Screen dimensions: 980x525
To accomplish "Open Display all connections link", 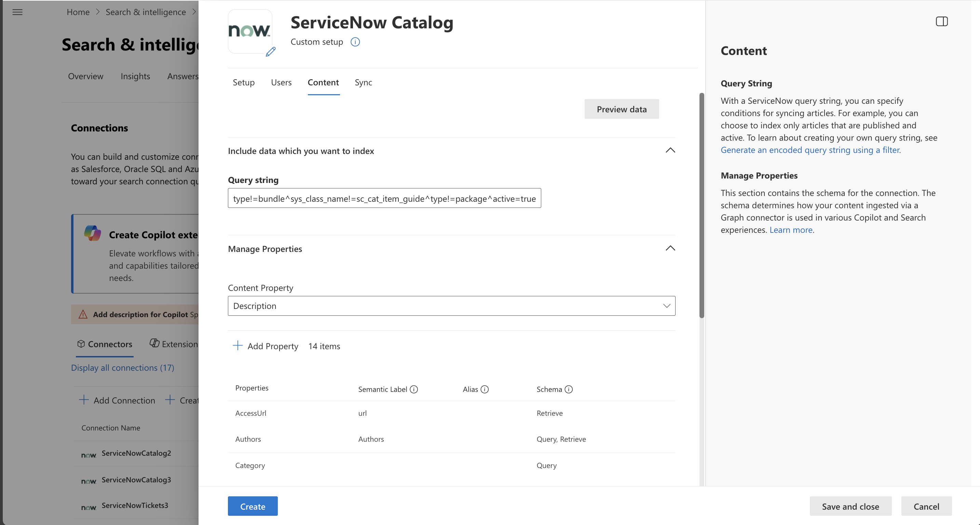I will [122, 367].
